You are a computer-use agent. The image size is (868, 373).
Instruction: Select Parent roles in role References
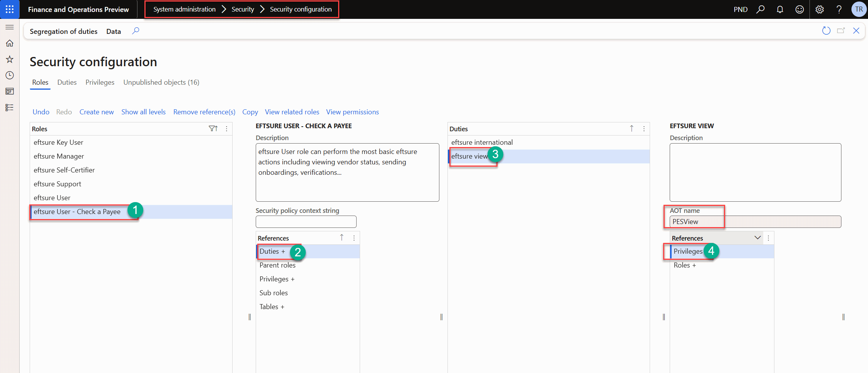[x=308, y=265]
